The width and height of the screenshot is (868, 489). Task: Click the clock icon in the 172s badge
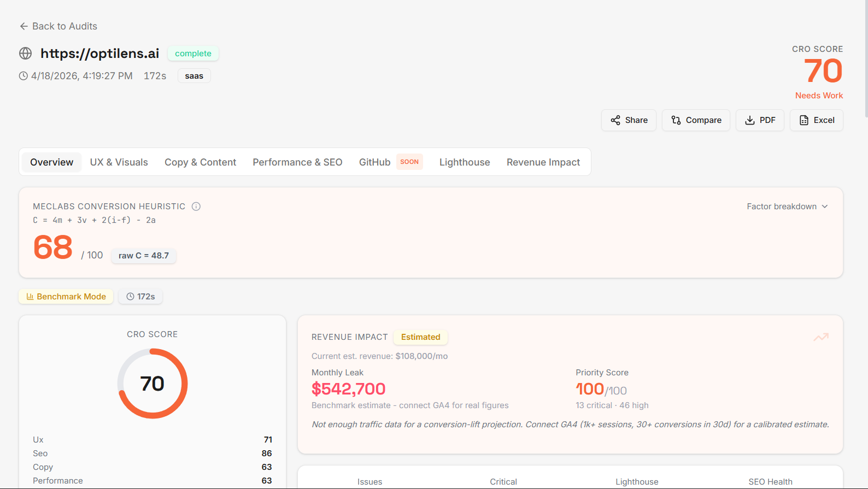click(x=130, y=296)
